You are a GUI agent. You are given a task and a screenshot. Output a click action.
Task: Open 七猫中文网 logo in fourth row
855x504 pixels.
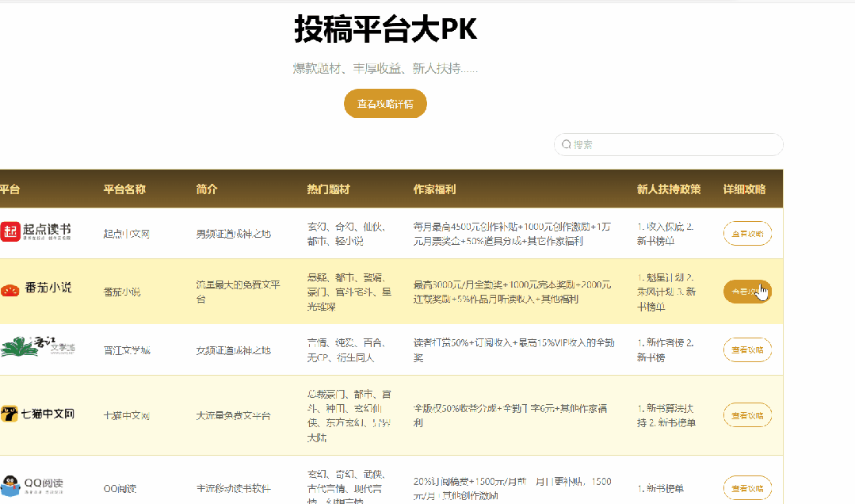pos(37,414)
